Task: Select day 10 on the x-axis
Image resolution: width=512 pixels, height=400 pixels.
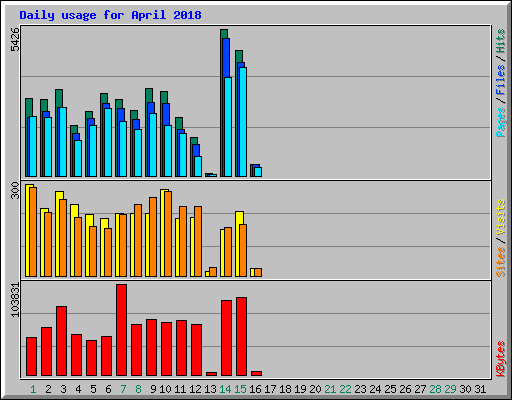Action: click(165, 389)
